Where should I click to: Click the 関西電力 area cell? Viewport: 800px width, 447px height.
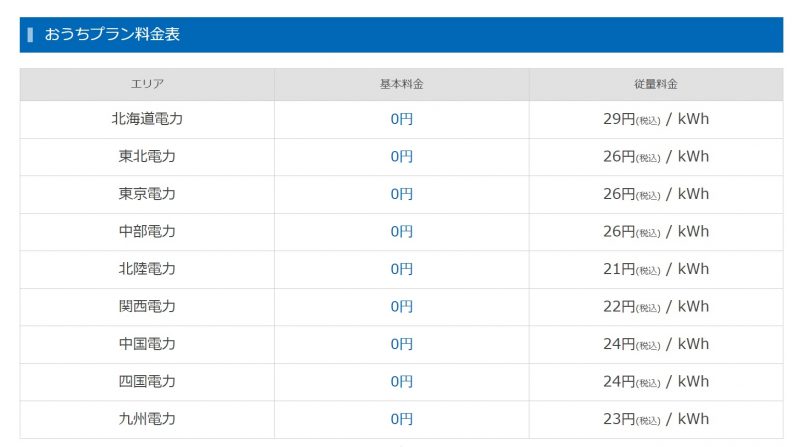pos(147,307)
